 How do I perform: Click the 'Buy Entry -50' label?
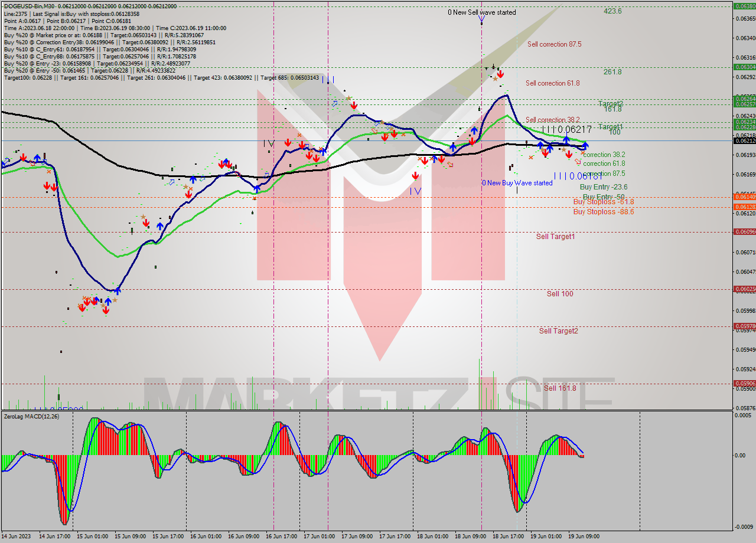click(603, 197)
